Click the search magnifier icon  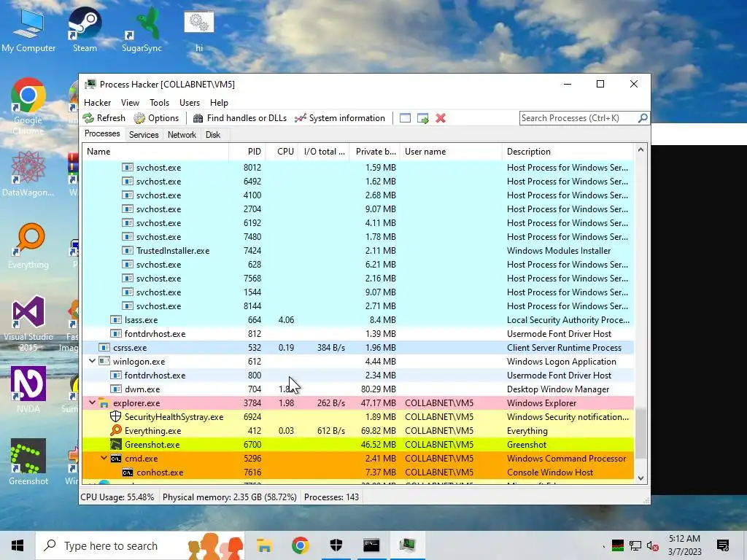pyautogui.click(x=643, y=117)
